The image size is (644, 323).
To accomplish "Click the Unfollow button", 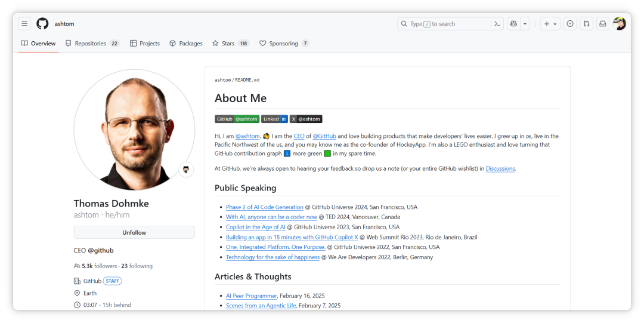I will click(x=134, y=232).
